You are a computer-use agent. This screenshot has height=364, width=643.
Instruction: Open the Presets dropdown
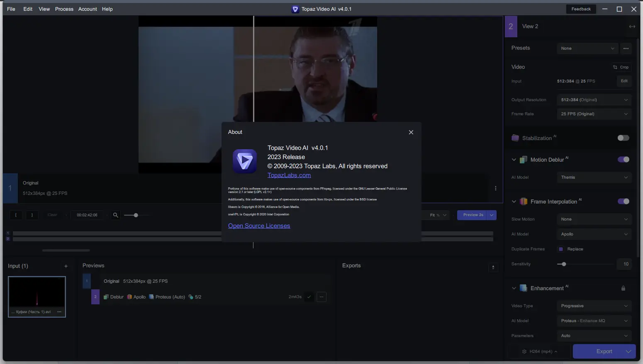587,49
